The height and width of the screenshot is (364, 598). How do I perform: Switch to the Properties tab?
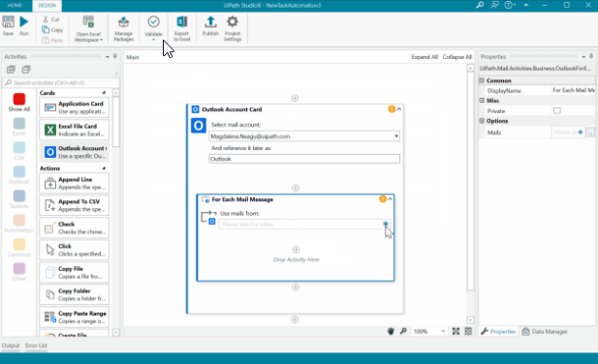pos(498,332)
